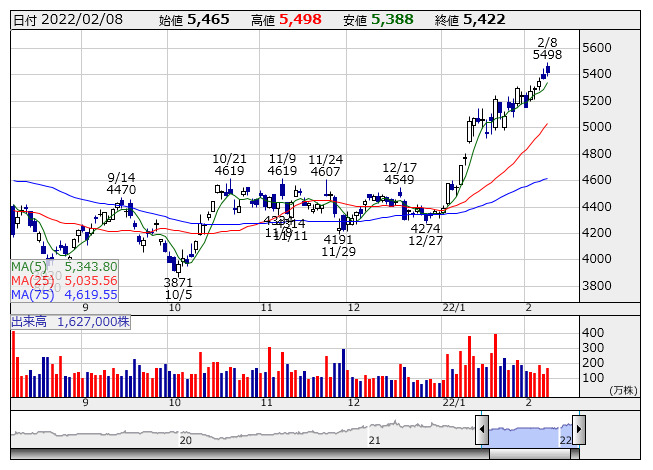The height and width of the screenshot is (470, 653).
Task: Click the 11/24 4607 annotation
Action: (326, 166)
